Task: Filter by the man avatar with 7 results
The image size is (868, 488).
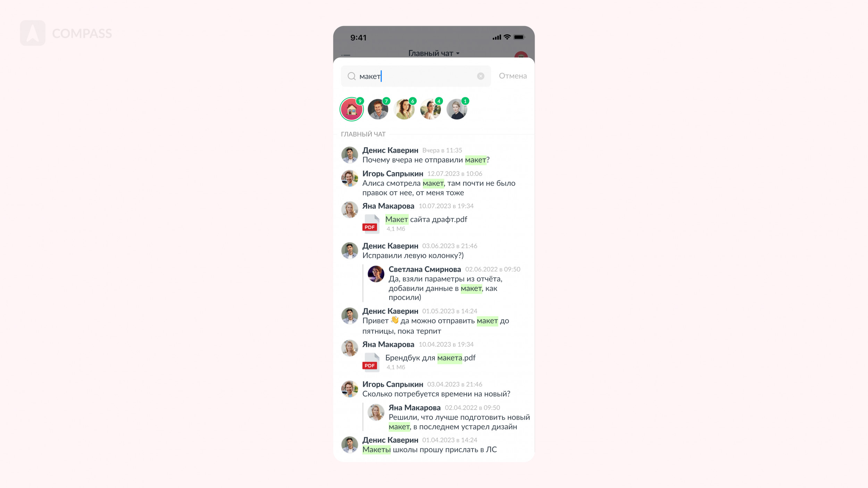Action: [378, 109]
